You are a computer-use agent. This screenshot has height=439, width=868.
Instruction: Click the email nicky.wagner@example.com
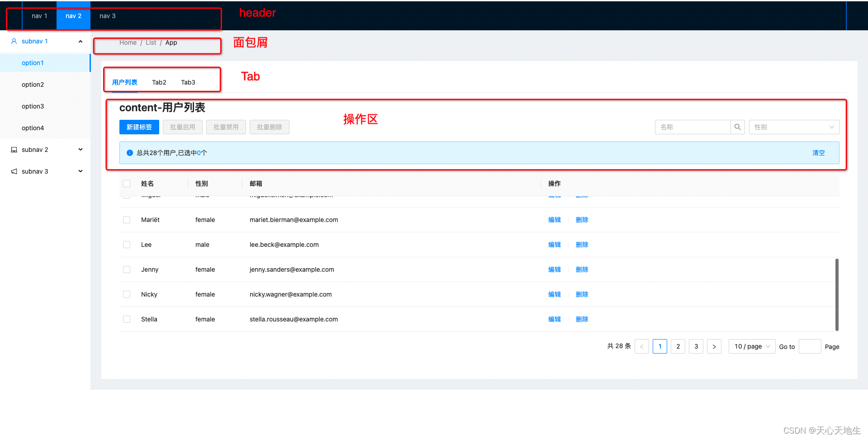pyautogui.click(x=291, y=294)
